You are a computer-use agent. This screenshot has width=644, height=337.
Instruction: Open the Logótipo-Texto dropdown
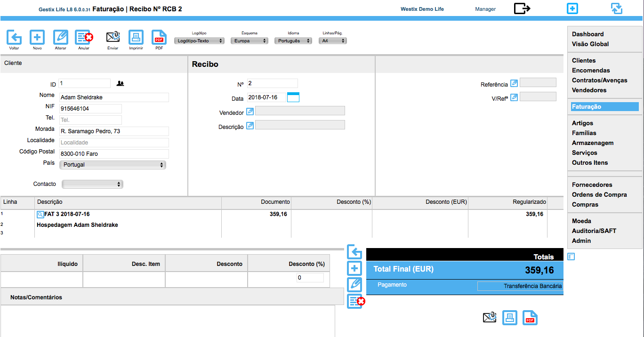click(x=200, y=41)
